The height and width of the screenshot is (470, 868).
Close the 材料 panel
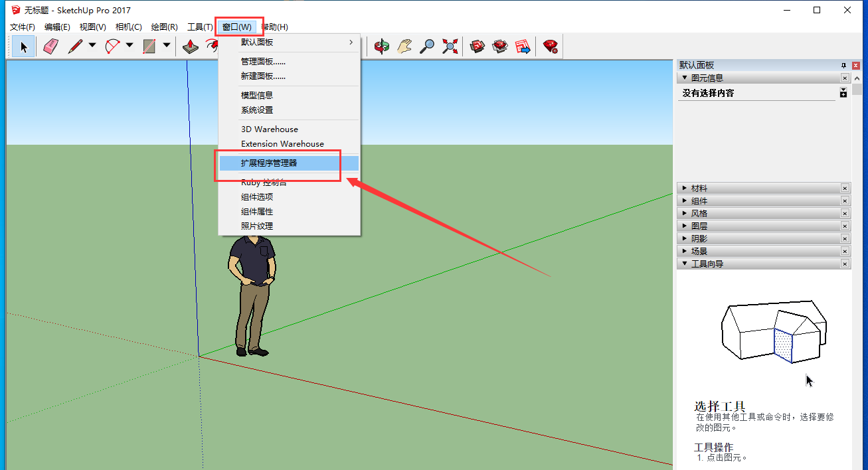845,189
